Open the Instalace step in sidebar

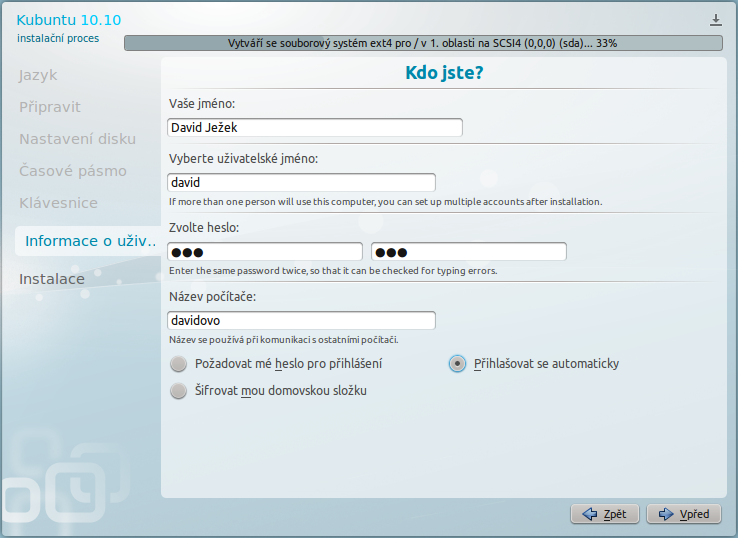coord(52,279)
